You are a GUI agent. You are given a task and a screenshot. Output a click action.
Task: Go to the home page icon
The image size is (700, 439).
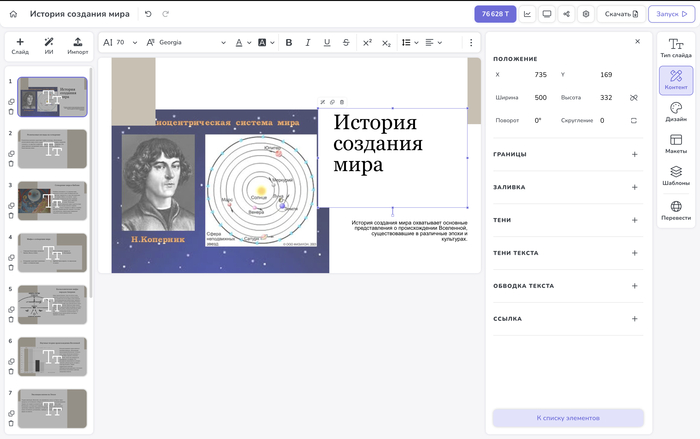point(13,14)
